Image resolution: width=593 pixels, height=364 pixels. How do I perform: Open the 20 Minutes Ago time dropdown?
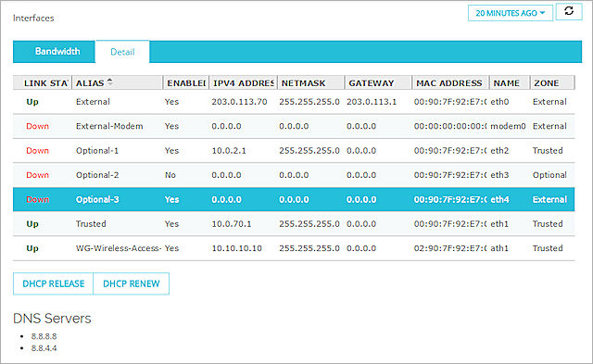(511, 13)
